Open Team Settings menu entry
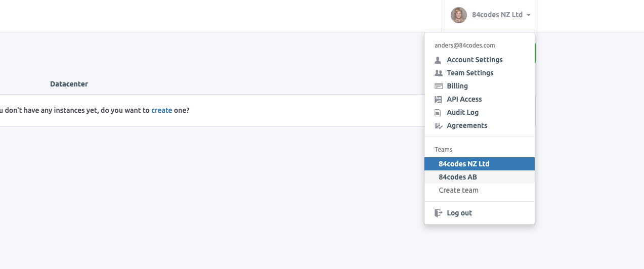This screenshot has height=269, width=644. point(470,73)
